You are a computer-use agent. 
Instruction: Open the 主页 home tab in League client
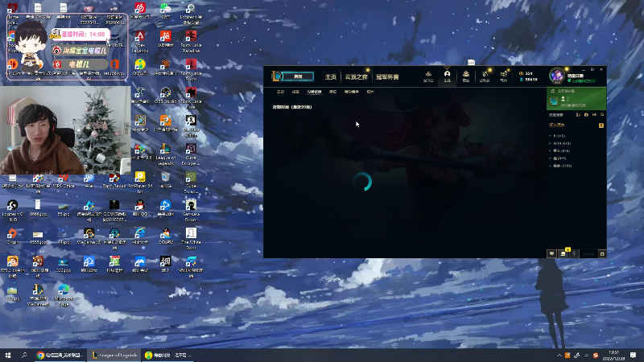point(331,76)
